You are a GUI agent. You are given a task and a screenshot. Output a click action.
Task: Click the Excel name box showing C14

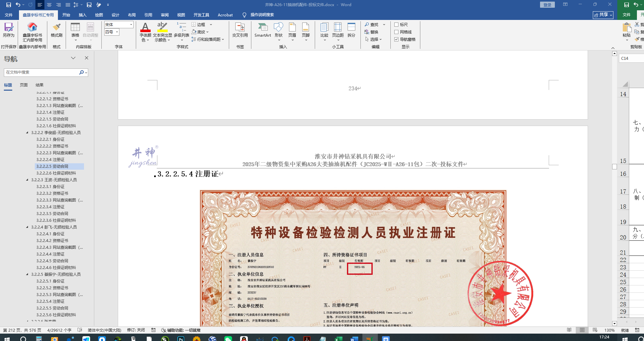[631, 58]
